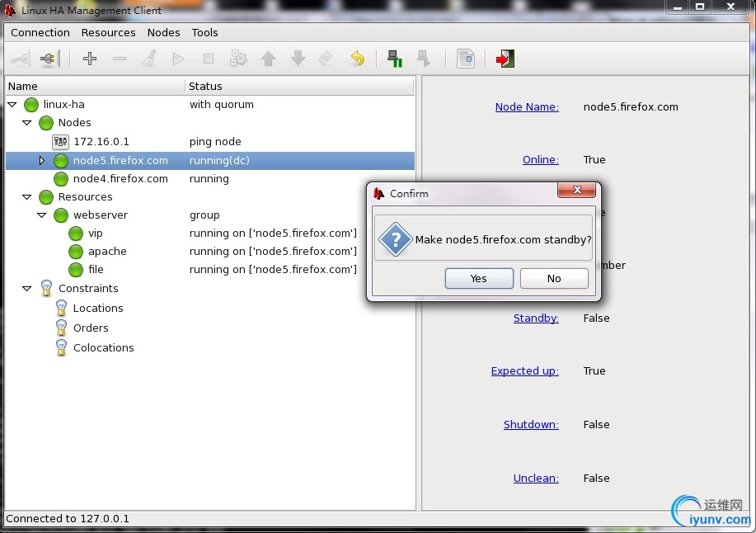Click the lightbulb icon beside Colocations

coord(61,348)
